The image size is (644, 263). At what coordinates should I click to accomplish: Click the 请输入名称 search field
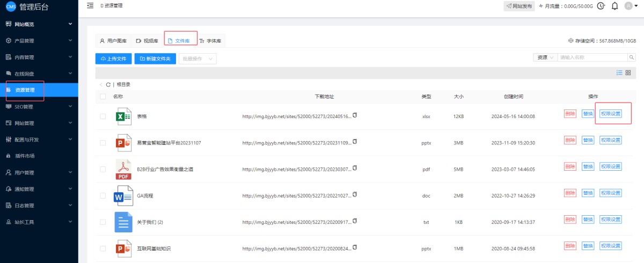[x=592, y=57]
